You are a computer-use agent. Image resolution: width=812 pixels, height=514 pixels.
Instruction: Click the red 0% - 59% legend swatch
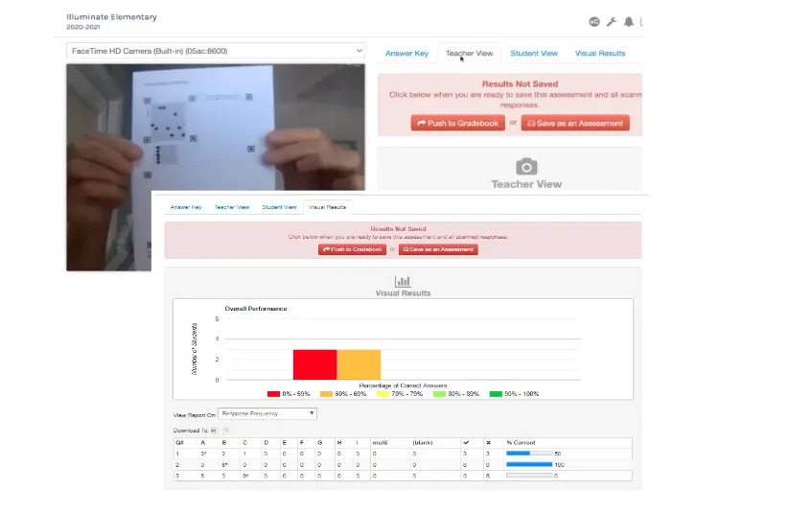click(273, 394)
